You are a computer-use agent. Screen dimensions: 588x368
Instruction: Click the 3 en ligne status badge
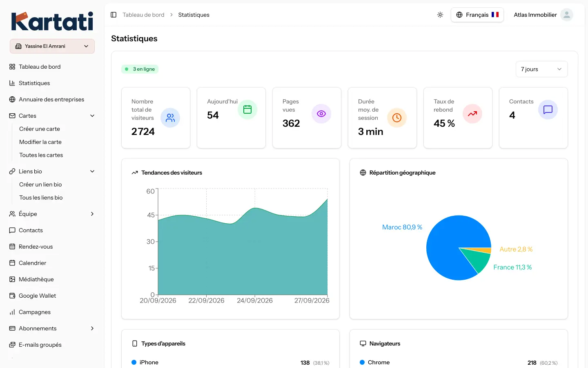tap(140, 69)
